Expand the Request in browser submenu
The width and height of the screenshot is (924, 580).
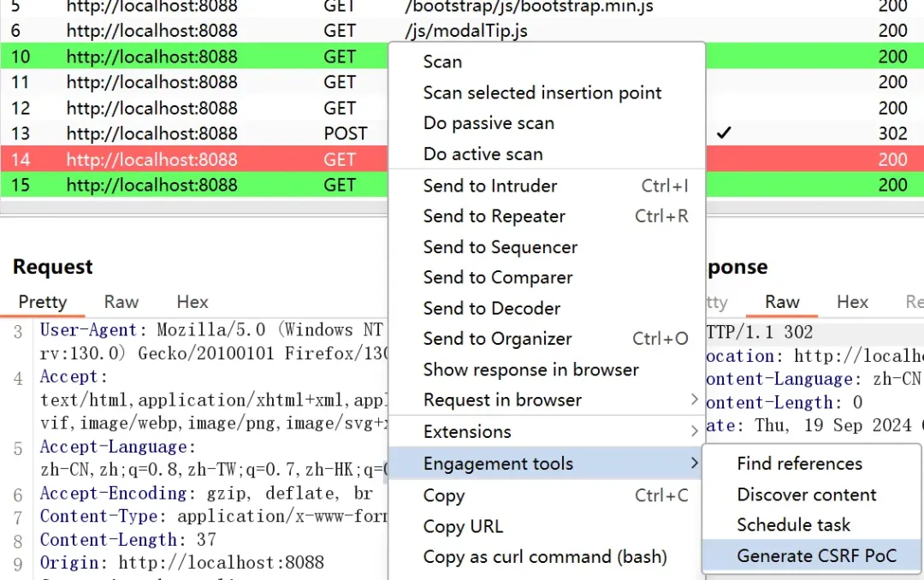coord(502,399)
